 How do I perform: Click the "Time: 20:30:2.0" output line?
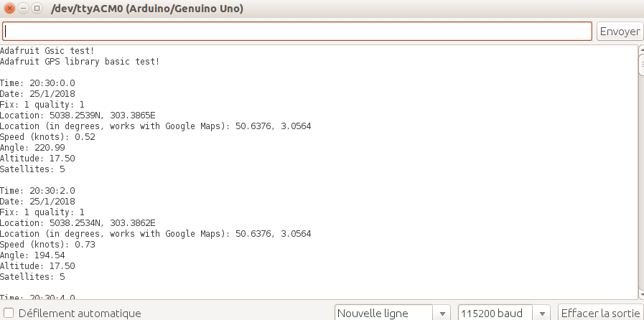click(37, 191)
